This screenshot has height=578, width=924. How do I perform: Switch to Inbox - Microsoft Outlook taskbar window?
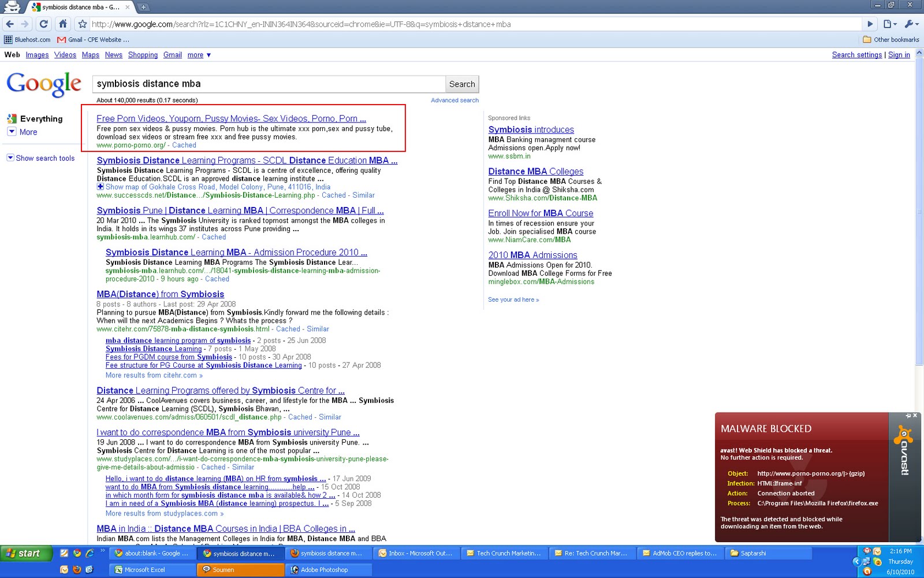pos(416,553)
